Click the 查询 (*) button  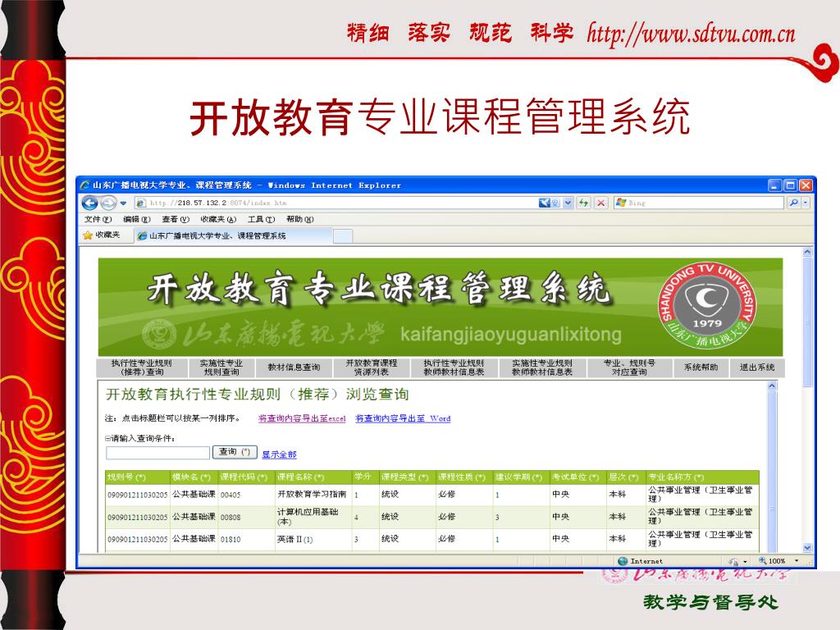pos(235,452)
